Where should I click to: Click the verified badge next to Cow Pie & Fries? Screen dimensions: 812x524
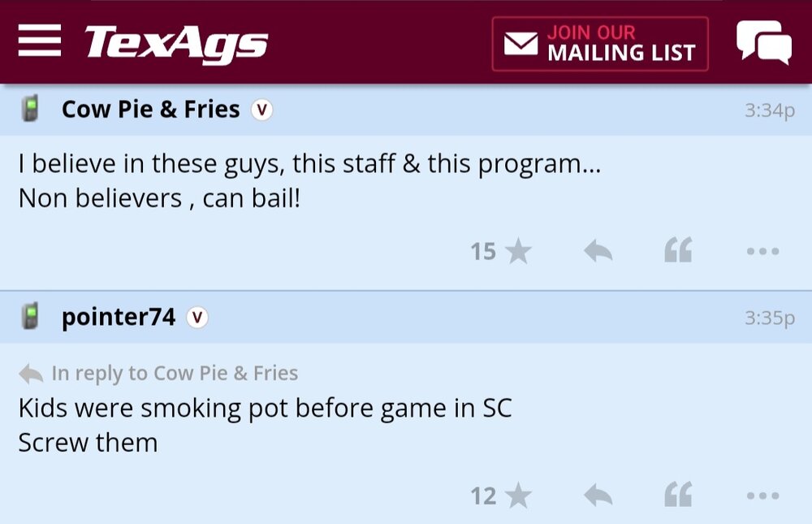click(261, 110)
